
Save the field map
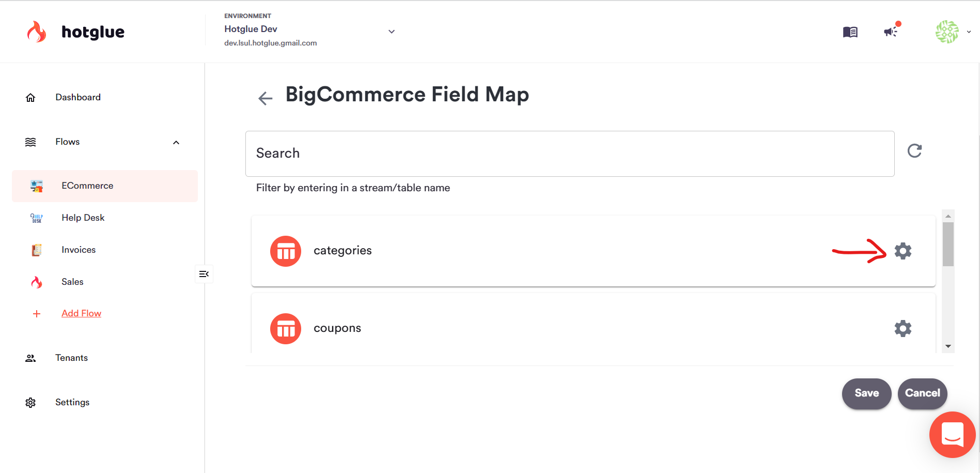[867, 394]
